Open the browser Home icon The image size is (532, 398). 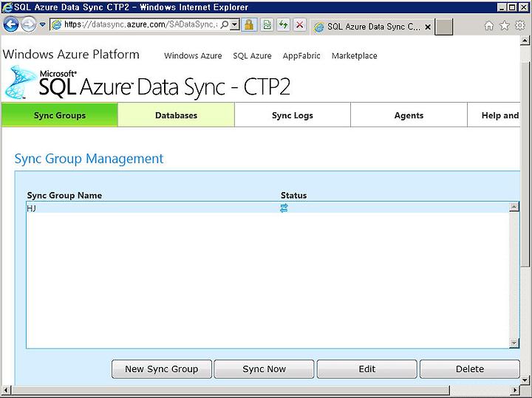pyautogui.click(x=488, y=25)
